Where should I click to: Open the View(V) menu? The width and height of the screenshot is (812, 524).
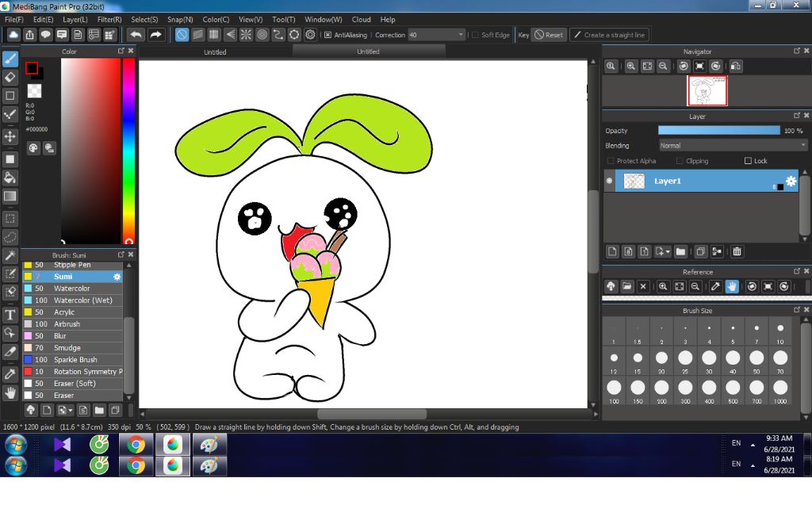coord(251,20)
